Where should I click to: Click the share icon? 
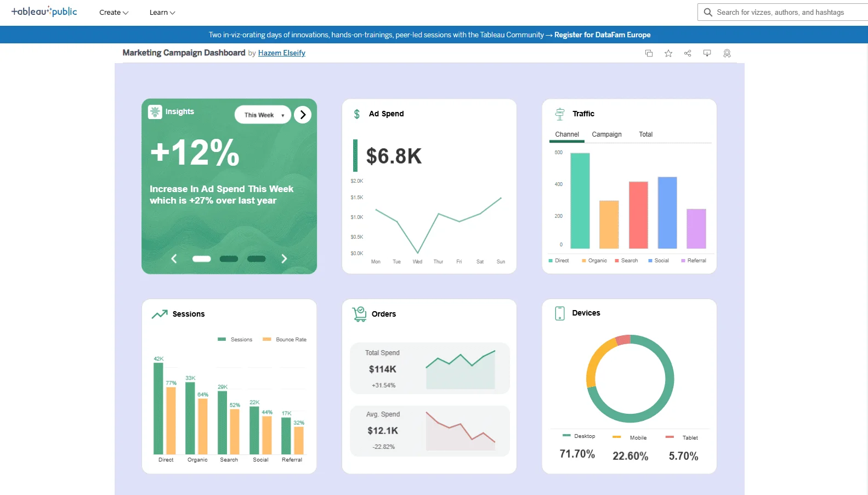coord(688,53)
